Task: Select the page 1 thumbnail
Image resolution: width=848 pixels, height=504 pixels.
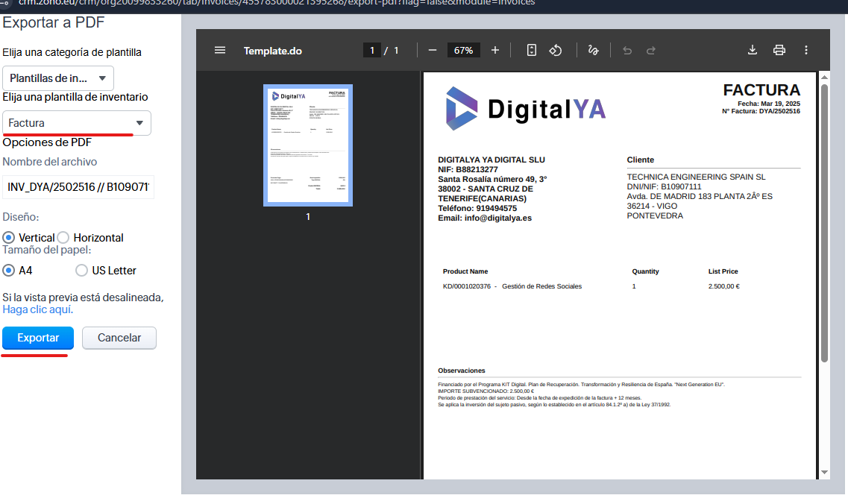Action: coord(308,145)
